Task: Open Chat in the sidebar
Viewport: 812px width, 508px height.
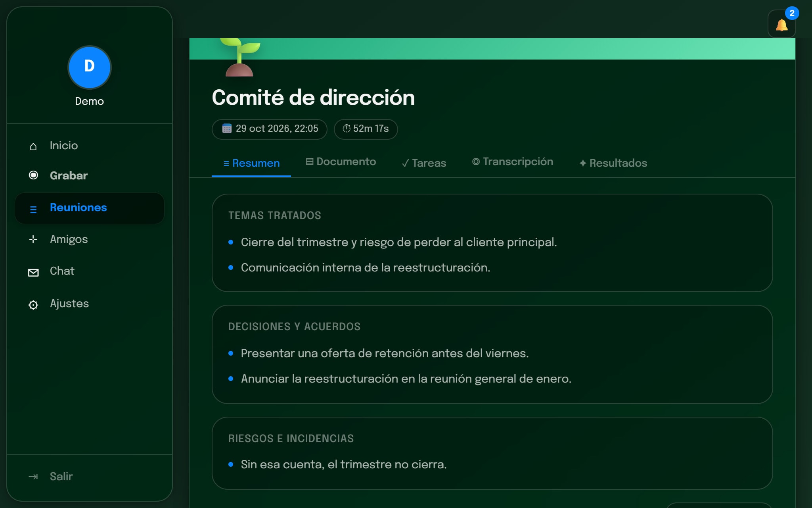Action: 90,271
